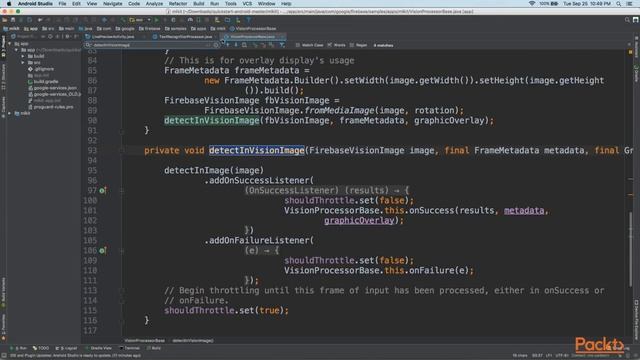Open the Navigate menu

[113, 4]
